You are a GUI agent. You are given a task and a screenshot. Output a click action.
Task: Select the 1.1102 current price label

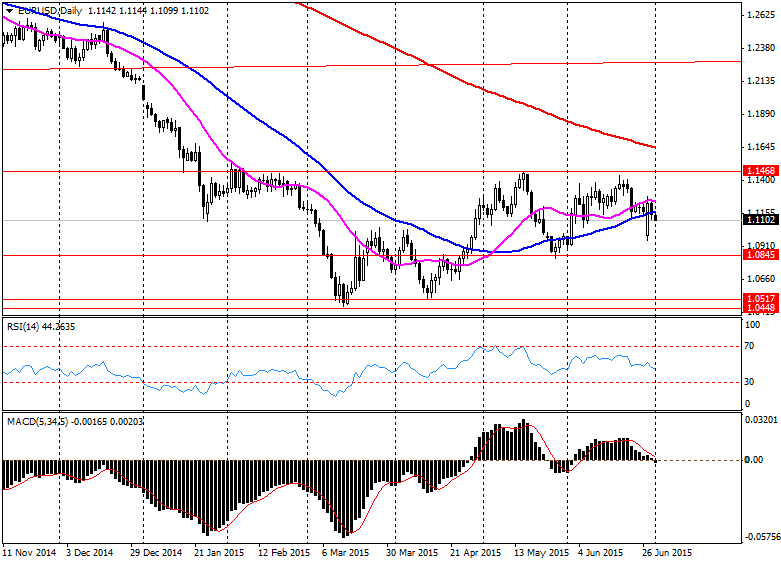759,220
